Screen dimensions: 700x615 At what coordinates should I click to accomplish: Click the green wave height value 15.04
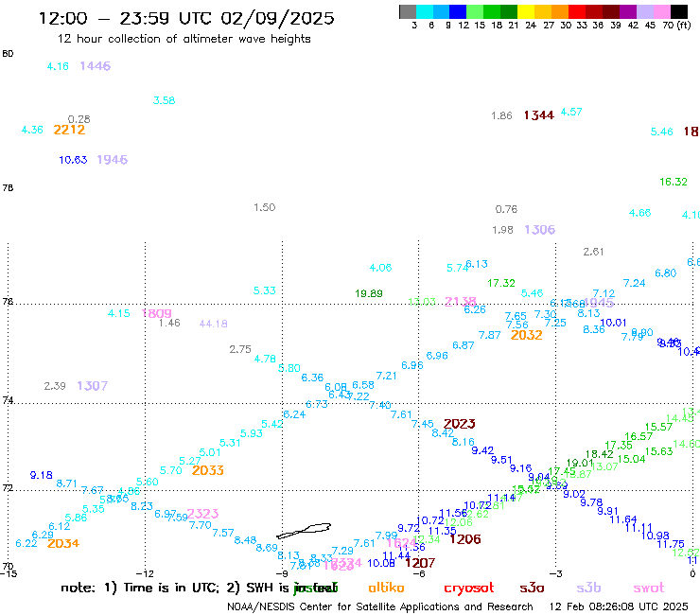[631, 459]
